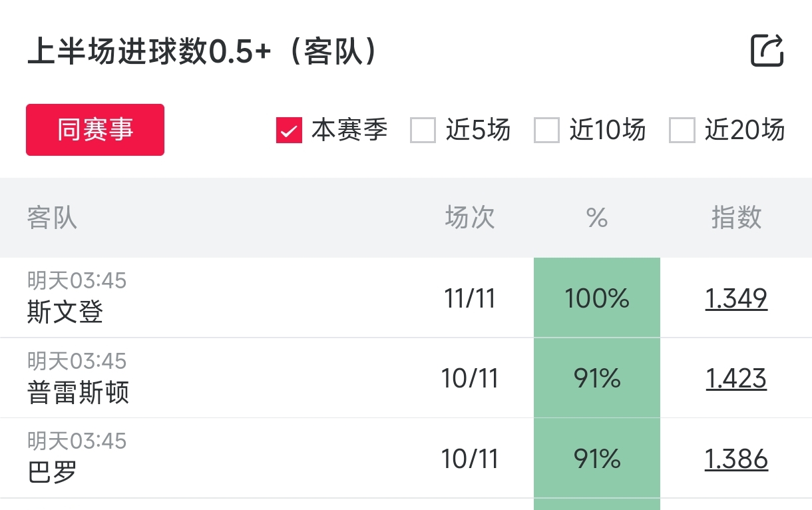Uncheck the 本赛季 checkbox

click(290, 130)
